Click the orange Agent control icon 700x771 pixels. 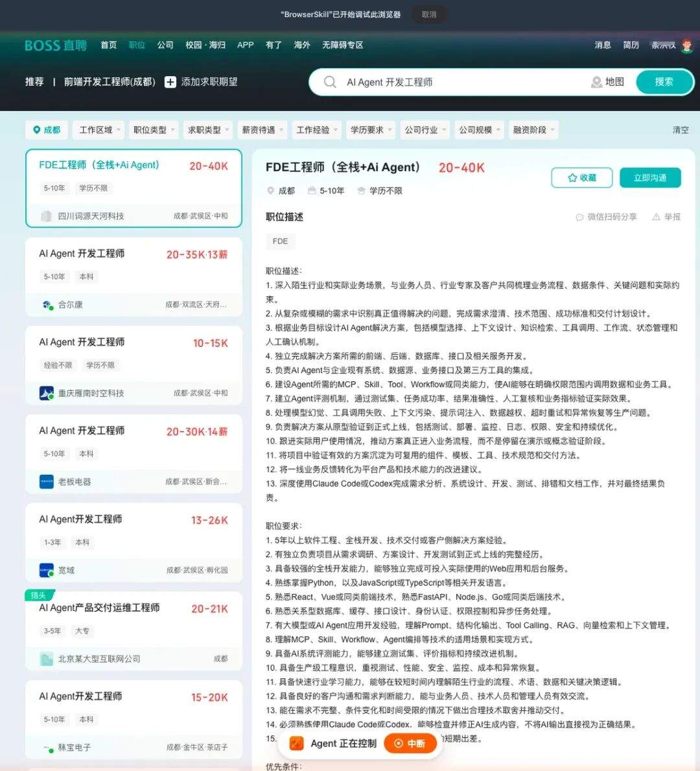pyautogui.click(x=296, y=743)
